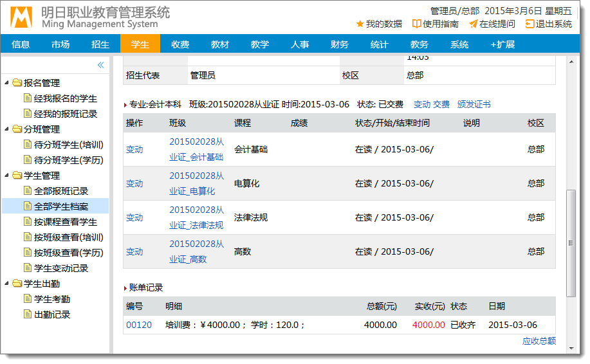
Task: Open class link 201502028从业证_法律法规
Action: (x=196, y=217)
